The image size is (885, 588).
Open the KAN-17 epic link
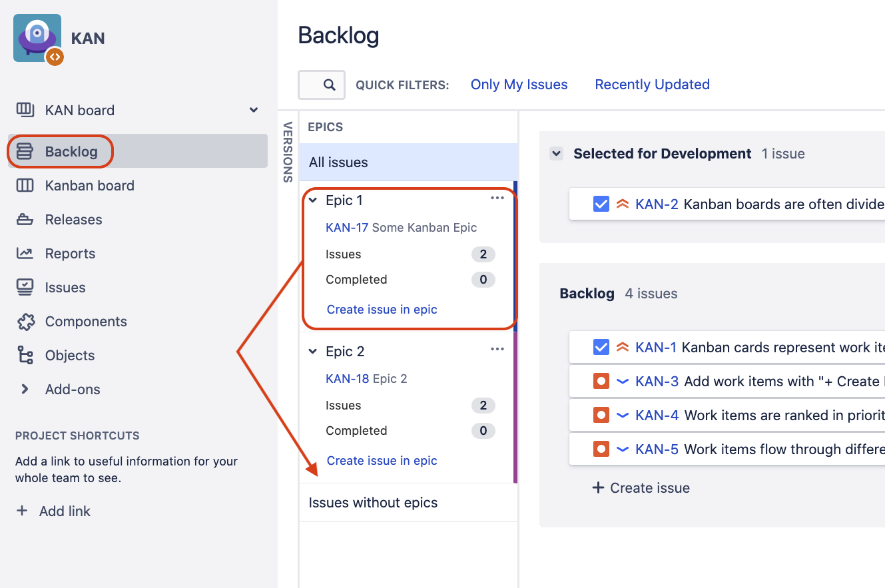(x=346, y=228)
